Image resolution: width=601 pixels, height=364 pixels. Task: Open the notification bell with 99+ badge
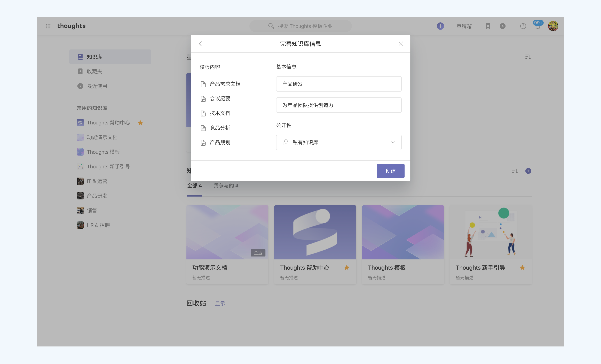538,27
